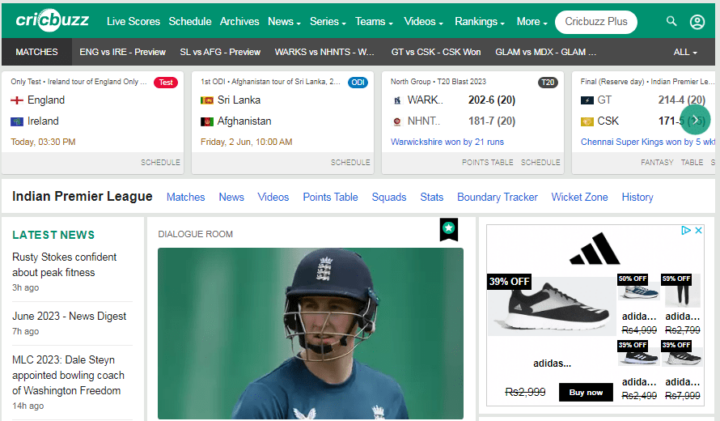720x421 pixels.
Task: Expand the News dropdown menu
Action: [x=284, y=22]
